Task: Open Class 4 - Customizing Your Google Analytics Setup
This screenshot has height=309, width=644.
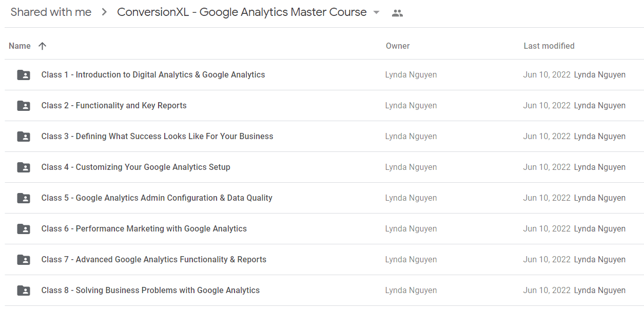Action: tap(136, 167)
